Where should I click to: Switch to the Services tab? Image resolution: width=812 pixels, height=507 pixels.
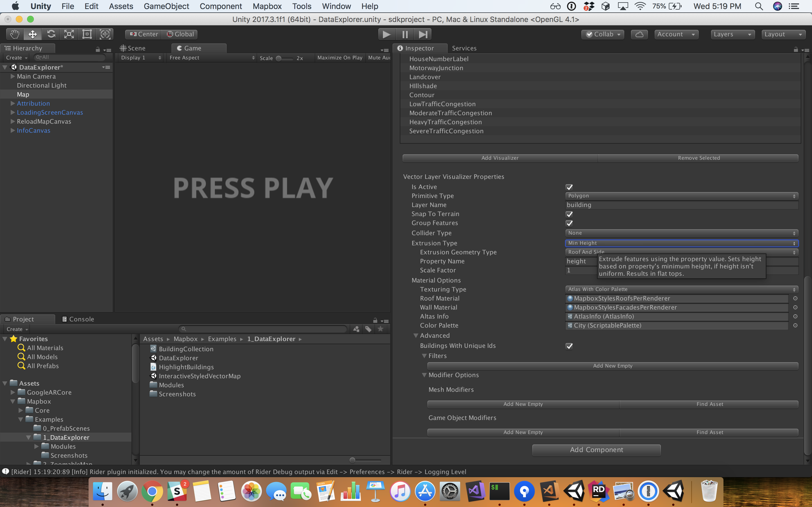(x=464, y=48)
